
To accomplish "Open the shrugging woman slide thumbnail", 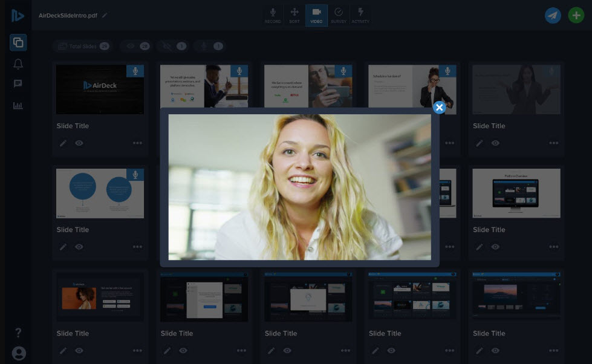I will [516, 89].
